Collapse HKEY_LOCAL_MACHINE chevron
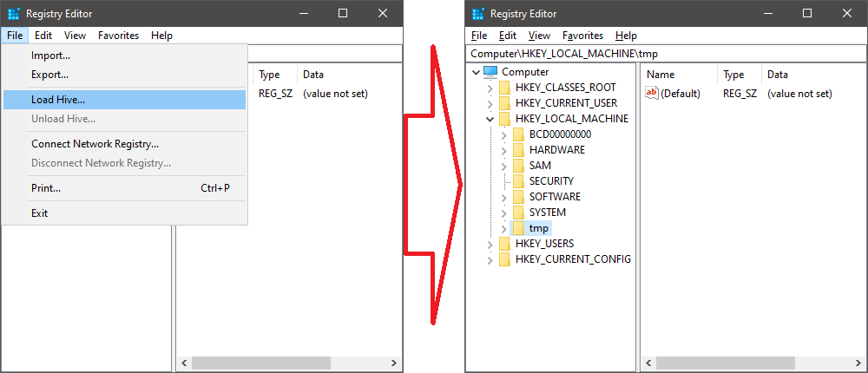 (x=490, y=119)
